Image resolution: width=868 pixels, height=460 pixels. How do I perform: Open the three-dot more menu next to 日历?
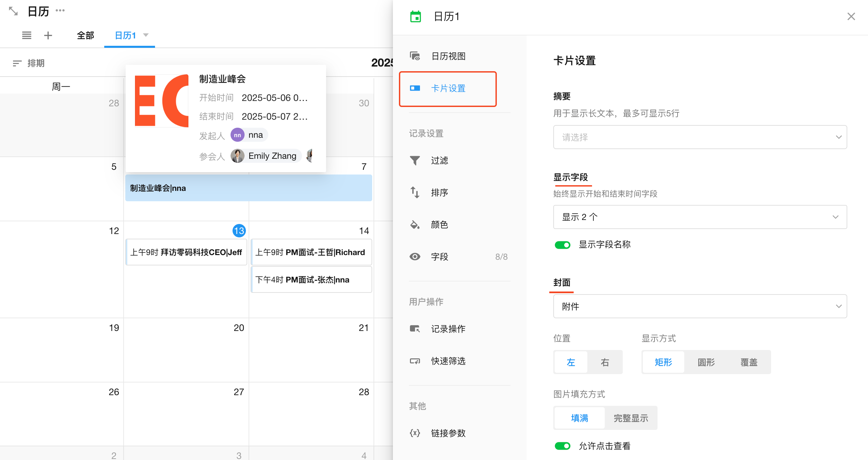(x=60, y=10)
